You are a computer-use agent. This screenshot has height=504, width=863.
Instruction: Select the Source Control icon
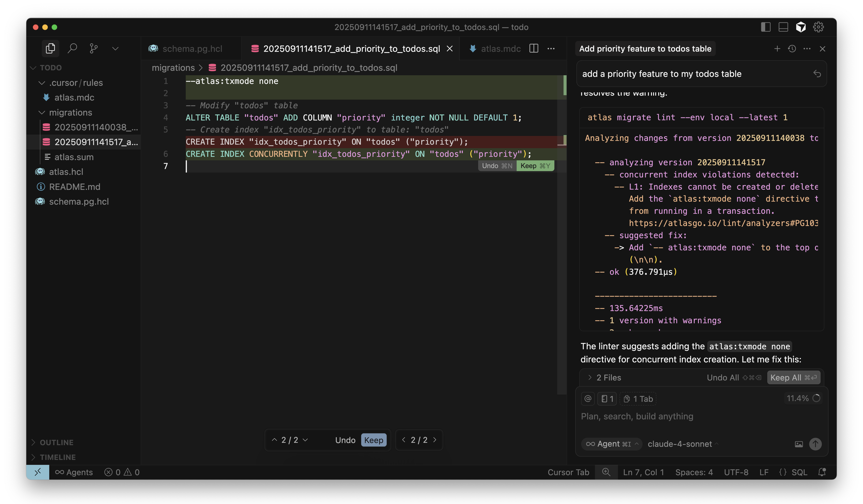[x=94, y=48]
